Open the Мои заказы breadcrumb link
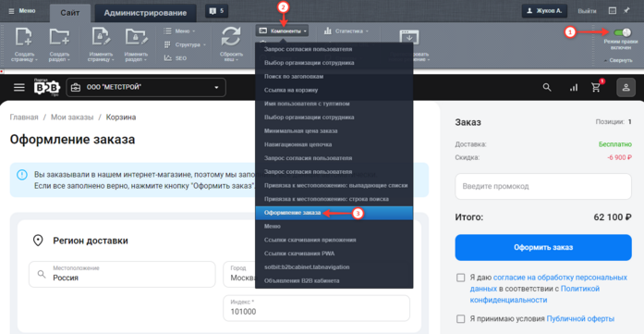Viewport: 644px width, 334px height. [x=72, y=118]
